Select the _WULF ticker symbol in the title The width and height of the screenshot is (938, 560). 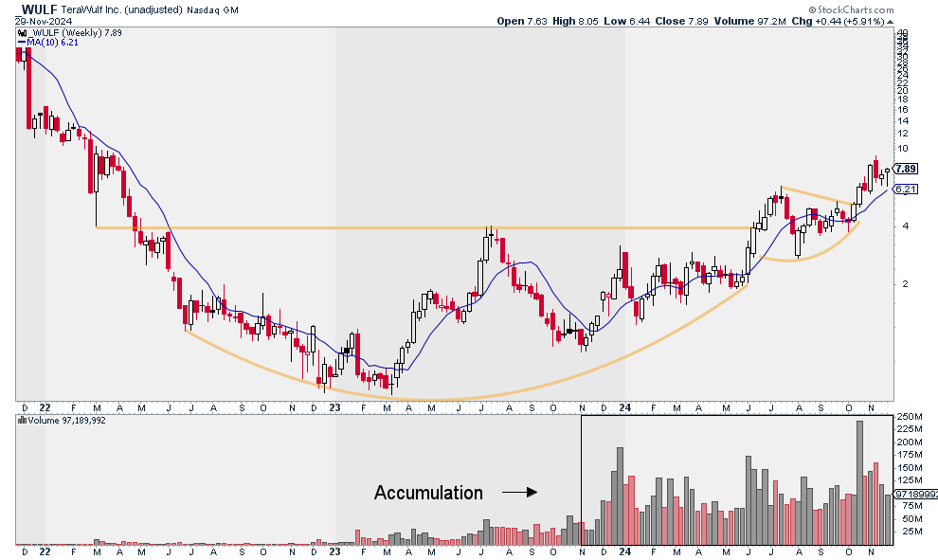(x=37, y=9)
